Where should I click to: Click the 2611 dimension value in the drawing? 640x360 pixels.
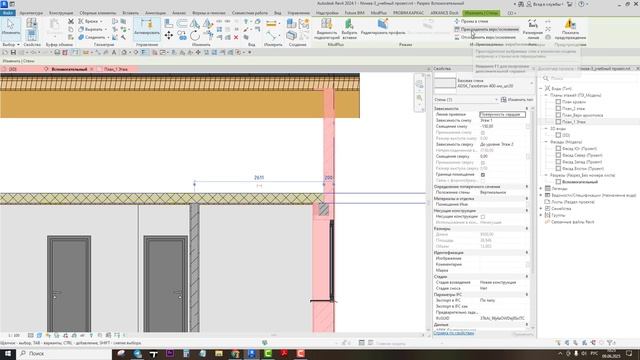pyautogui.click(x=259, y=178)
